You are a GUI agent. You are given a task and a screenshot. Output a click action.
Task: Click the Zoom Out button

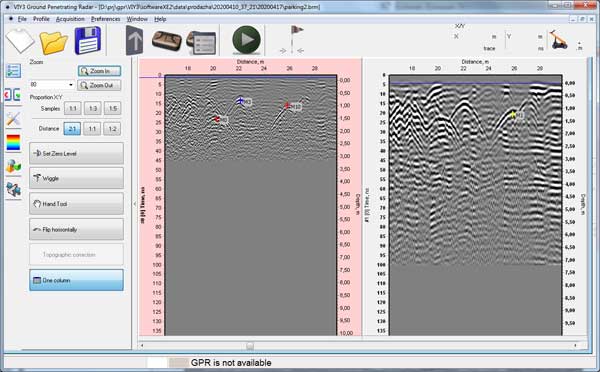point(99,85)
